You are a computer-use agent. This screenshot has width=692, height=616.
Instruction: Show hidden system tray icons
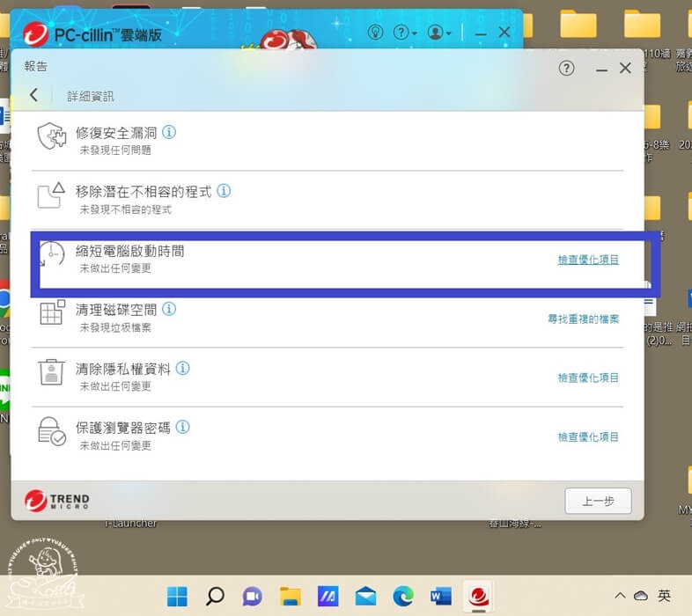coord(620,596)
